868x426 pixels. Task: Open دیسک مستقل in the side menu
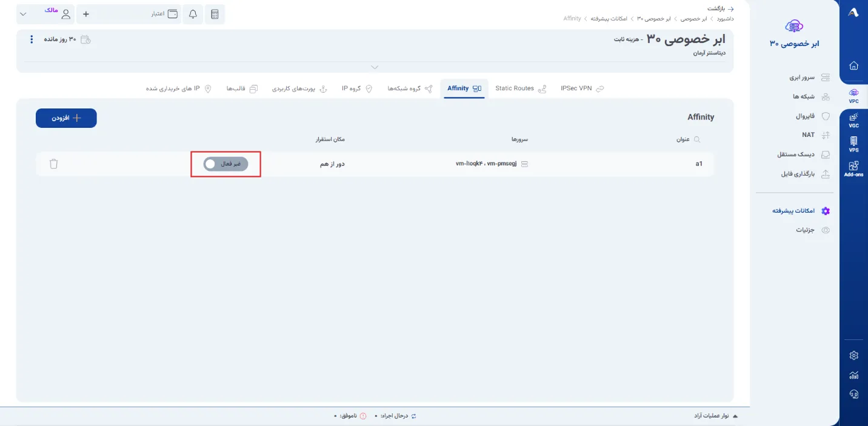(804, 155)
